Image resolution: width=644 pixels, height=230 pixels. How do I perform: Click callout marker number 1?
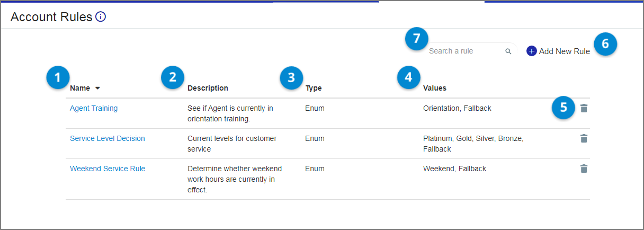tap(58, 78)
